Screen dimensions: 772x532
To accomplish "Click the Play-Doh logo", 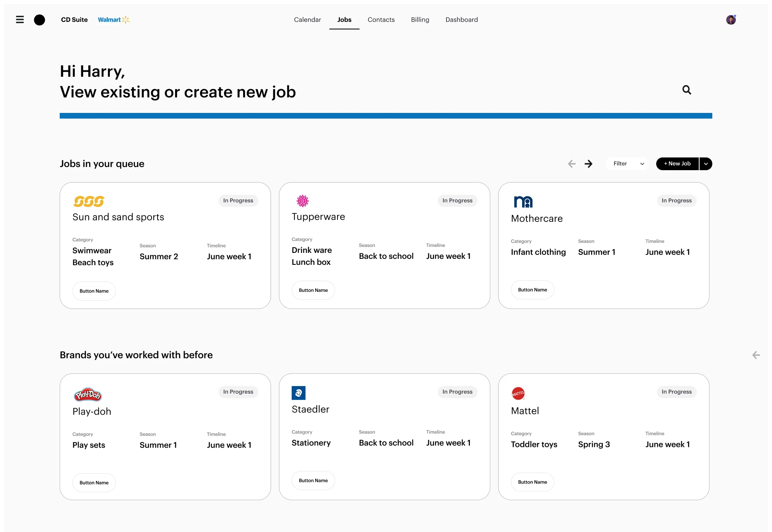I will coord(88,394).
